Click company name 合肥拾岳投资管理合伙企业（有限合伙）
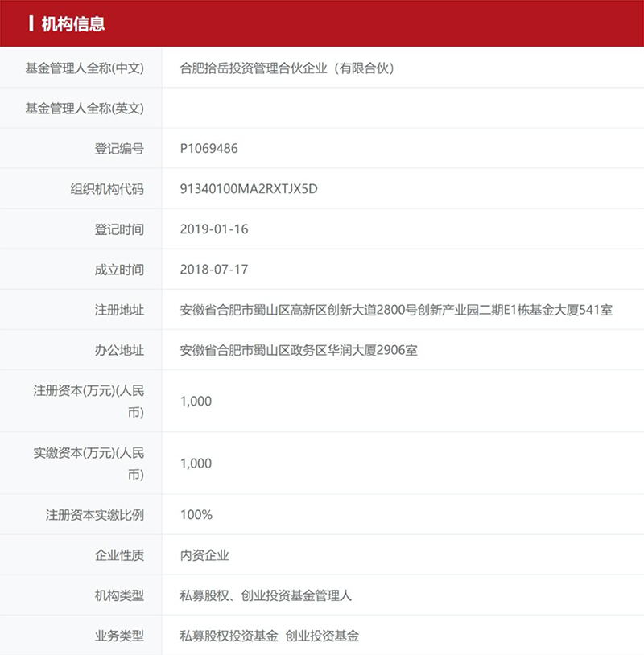644x655 pixels. click(x=287, y=68)
